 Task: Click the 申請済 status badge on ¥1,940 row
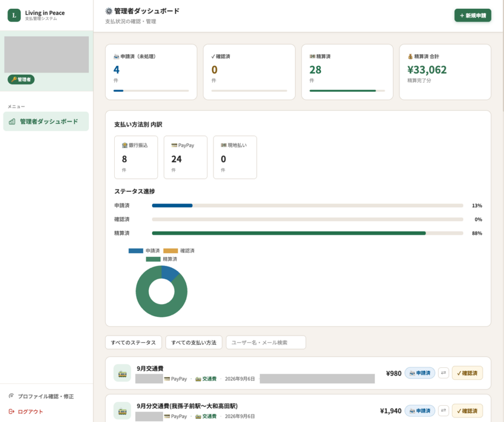(420, 410)
